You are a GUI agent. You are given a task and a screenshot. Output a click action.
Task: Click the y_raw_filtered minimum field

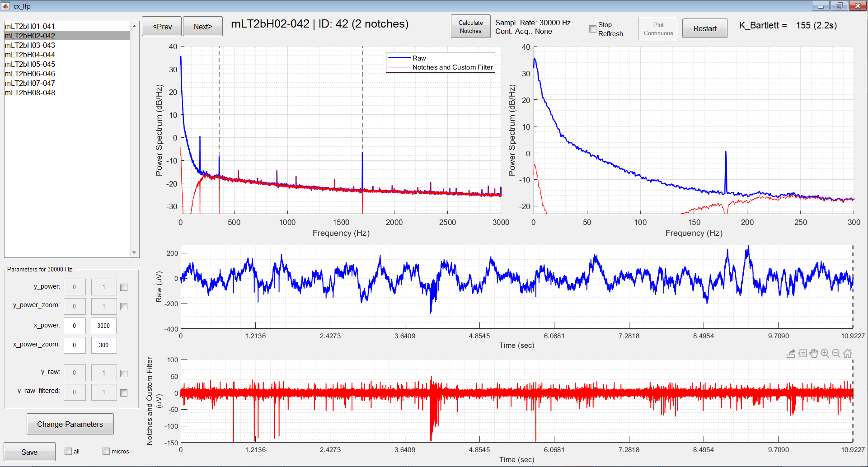(x=75, y=392)
